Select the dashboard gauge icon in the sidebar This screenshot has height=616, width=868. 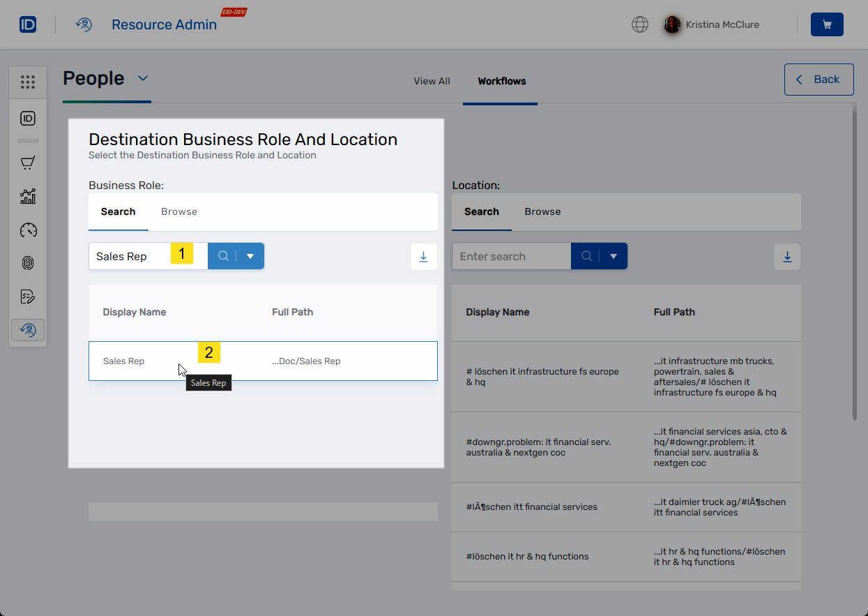click(28, 230)
